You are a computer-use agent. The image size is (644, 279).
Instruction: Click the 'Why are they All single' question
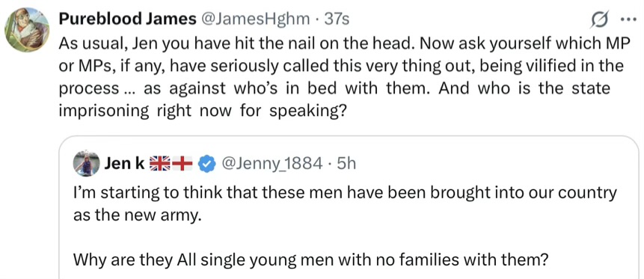[311, 260]
